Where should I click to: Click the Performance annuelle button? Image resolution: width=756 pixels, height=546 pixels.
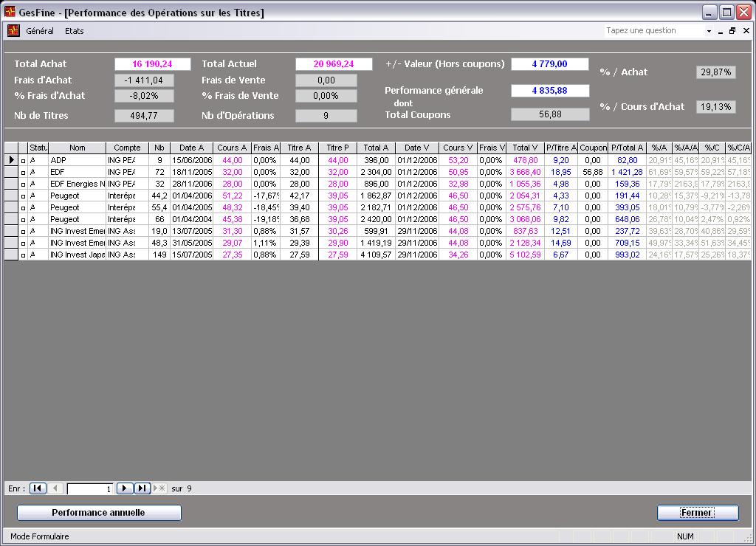click(99, 513)
